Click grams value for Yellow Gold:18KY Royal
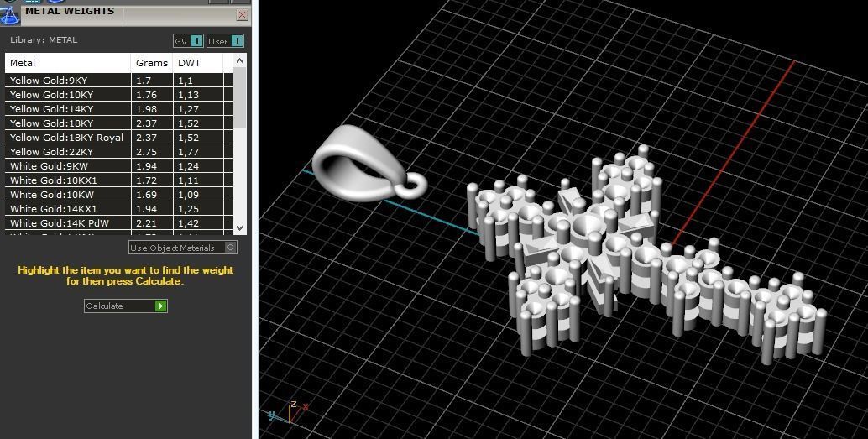This screenshot has height=439, width=868. click(146, 138)
